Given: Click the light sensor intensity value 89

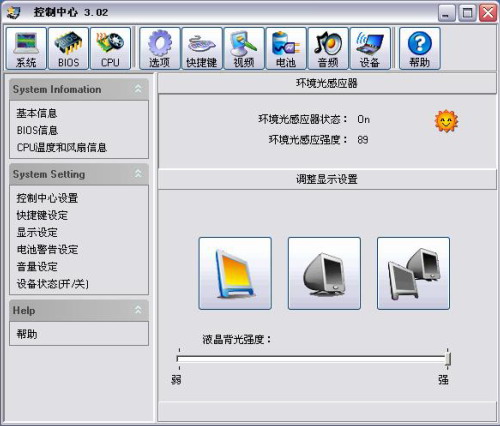Looking at the screenshot, I should pyautogui.click(x=363, y=140).
